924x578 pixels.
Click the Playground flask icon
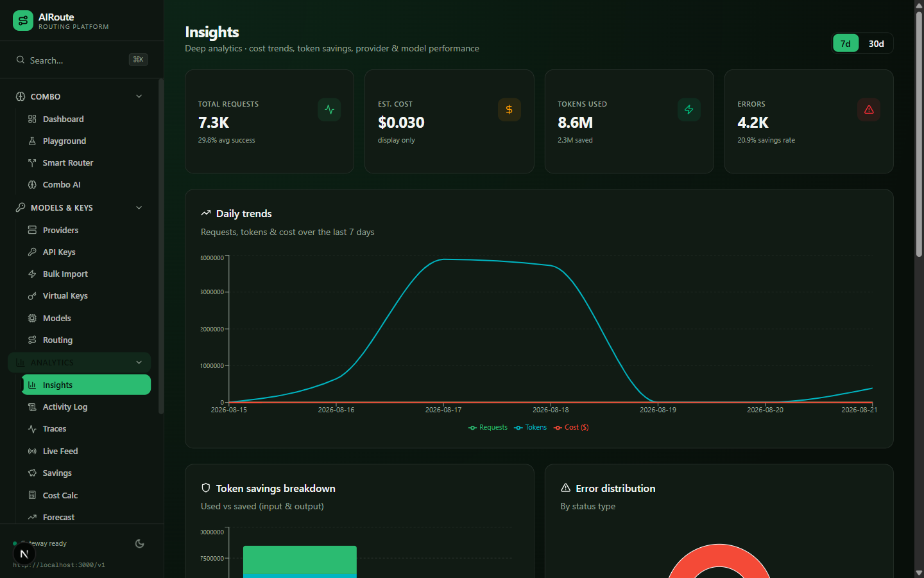(32, 141)
